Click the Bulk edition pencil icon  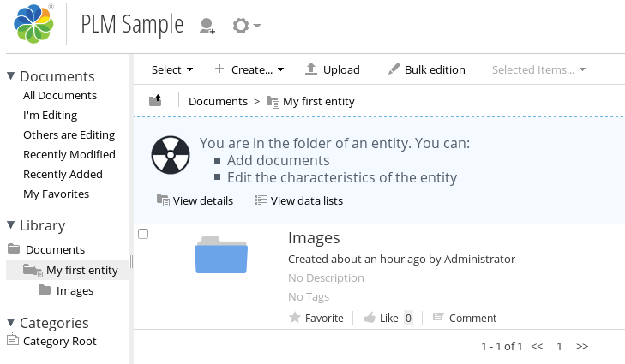[394, 69]
